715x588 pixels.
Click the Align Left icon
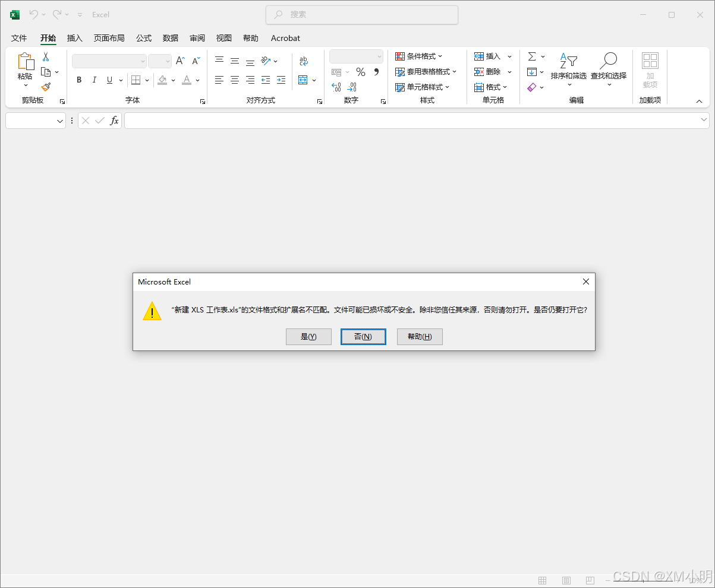click(219, 80)
